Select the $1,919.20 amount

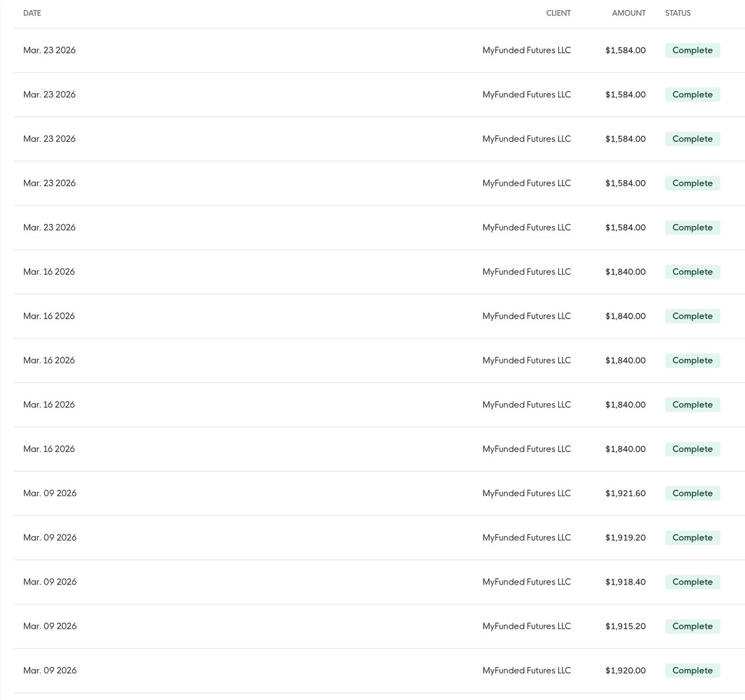click(x=625, y=537)
